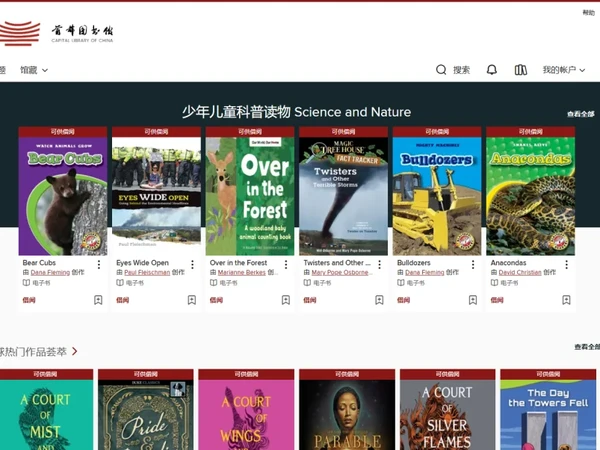Screen dimensions: 600x450
Task: Click the search magnifier icon
Action: [441, 70]
